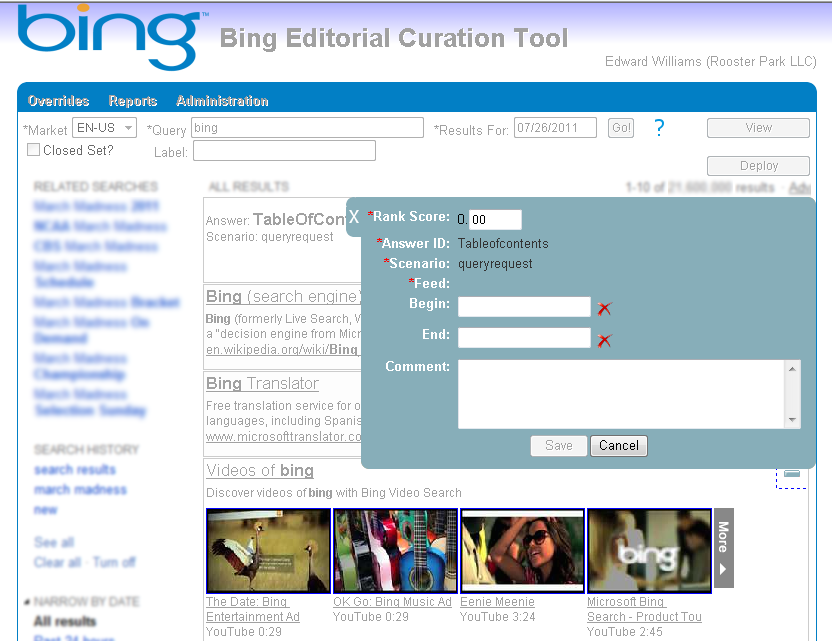Collapse the Narrow By Date section arrow
Screen dimensions: 832x641
(27, 602)
